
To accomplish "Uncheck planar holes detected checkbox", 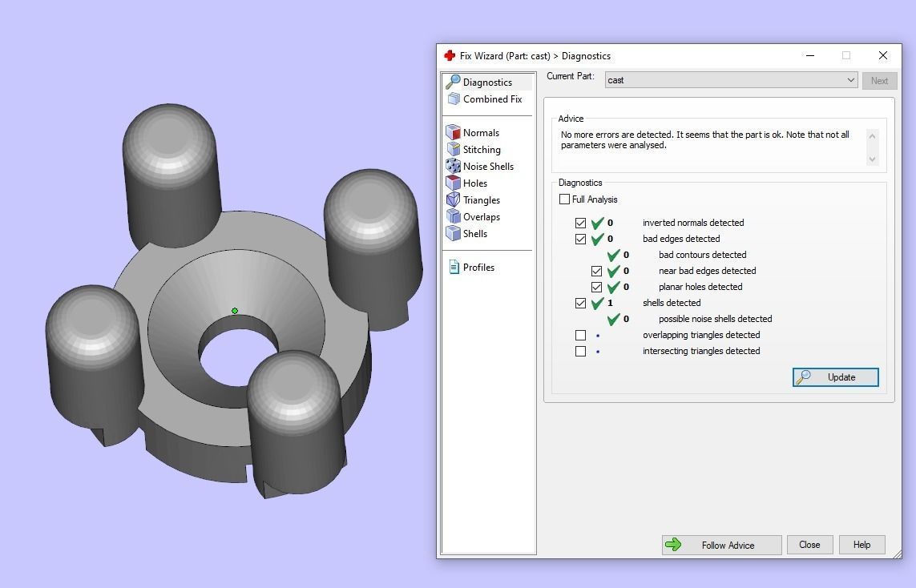I will (596, 288).
